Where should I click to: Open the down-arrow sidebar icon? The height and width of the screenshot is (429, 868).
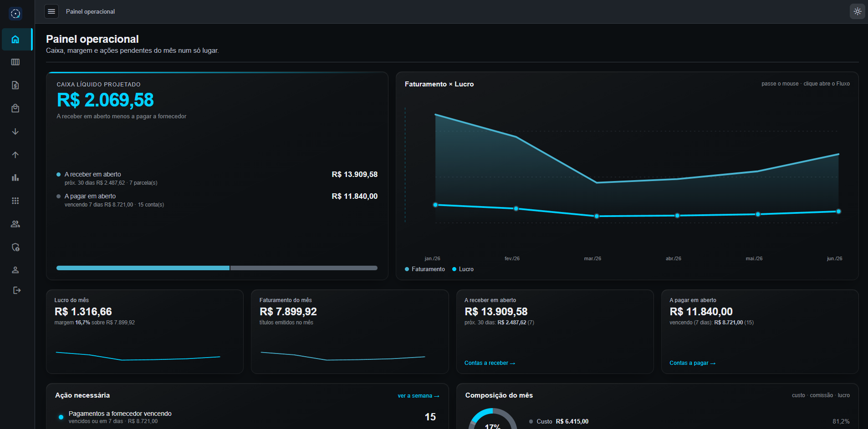coord(15,131)
